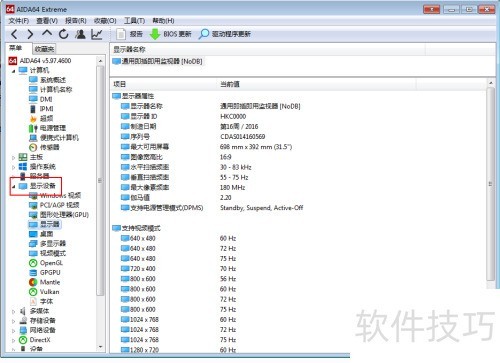The width and height of the screenshot is (500, 363).
Task: Click tree scrollbar up arrow
Action: 100,61
